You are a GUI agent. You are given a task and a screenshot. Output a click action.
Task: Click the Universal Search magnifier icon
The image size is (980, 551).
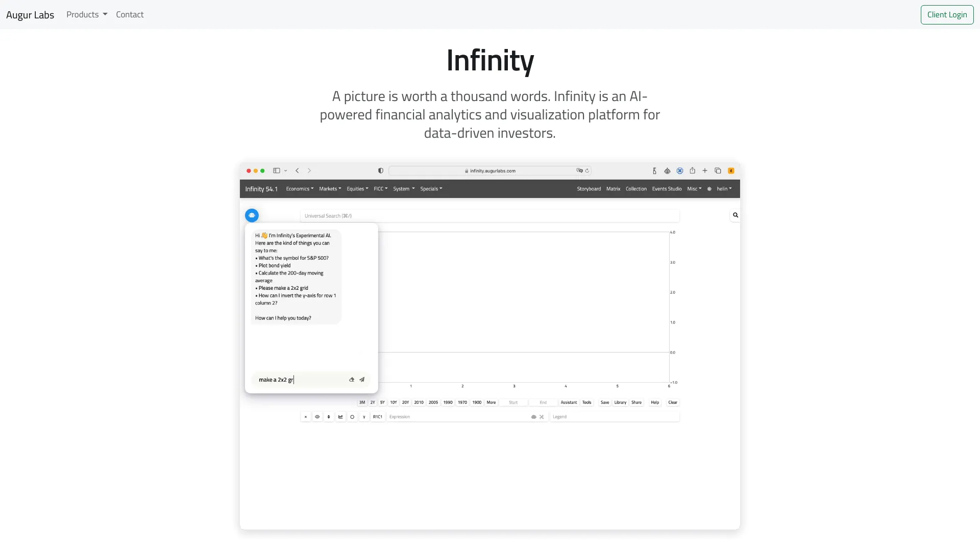(x=735, y=215)
